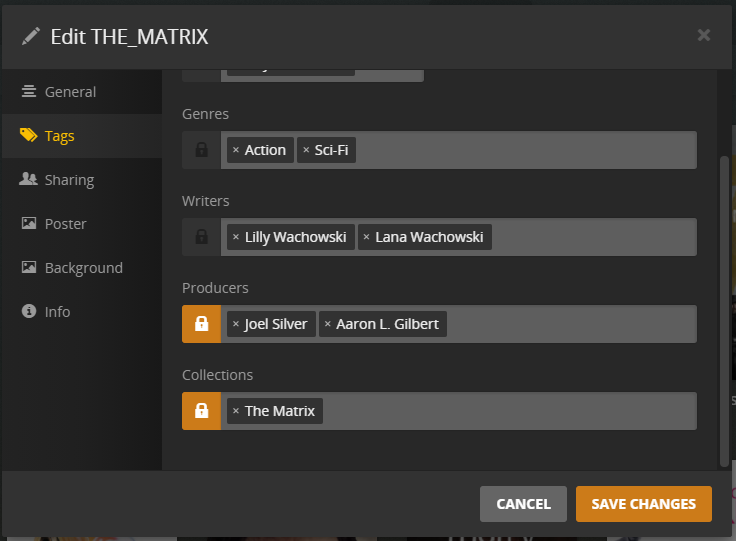The height and width of the screenshot is (541, 736).
Task: Remove The Matrix collection tag
Action: click(236, 411)
